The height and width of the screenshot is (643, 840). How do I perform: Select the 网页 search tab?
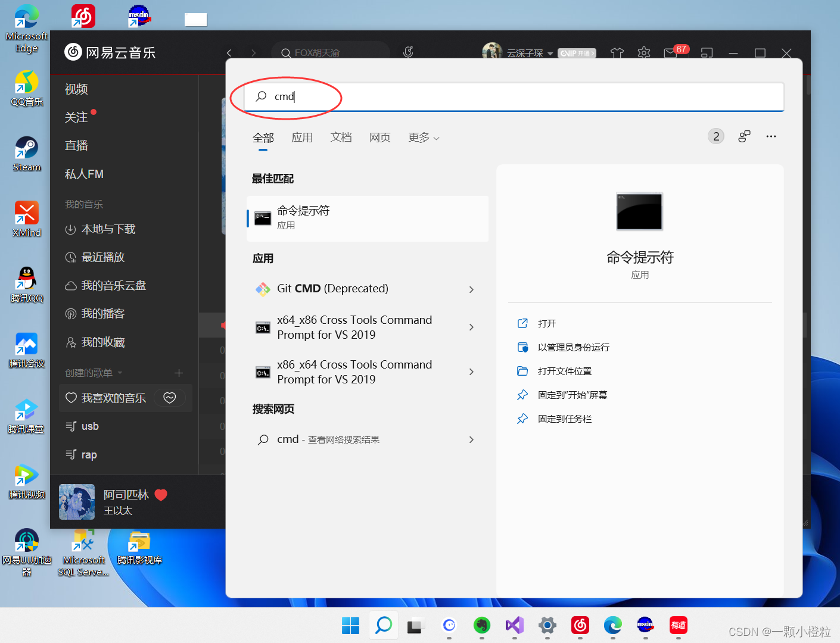pyautogui.click(x=380, y=138)
